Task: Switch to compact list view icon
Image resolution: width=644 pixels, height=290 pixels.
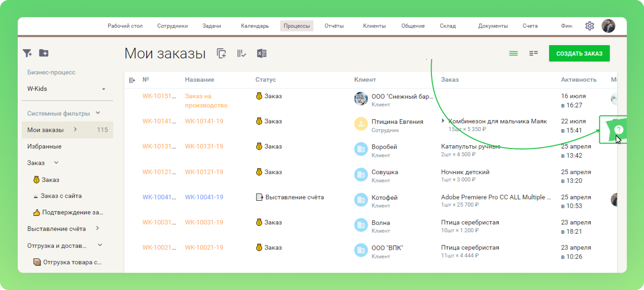Action: point(514,53)
